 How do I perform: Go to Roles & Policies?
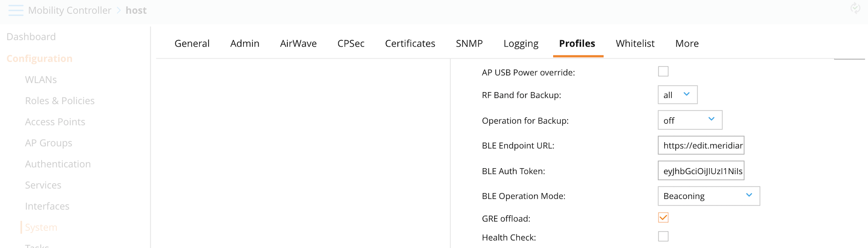click(60, 101)
